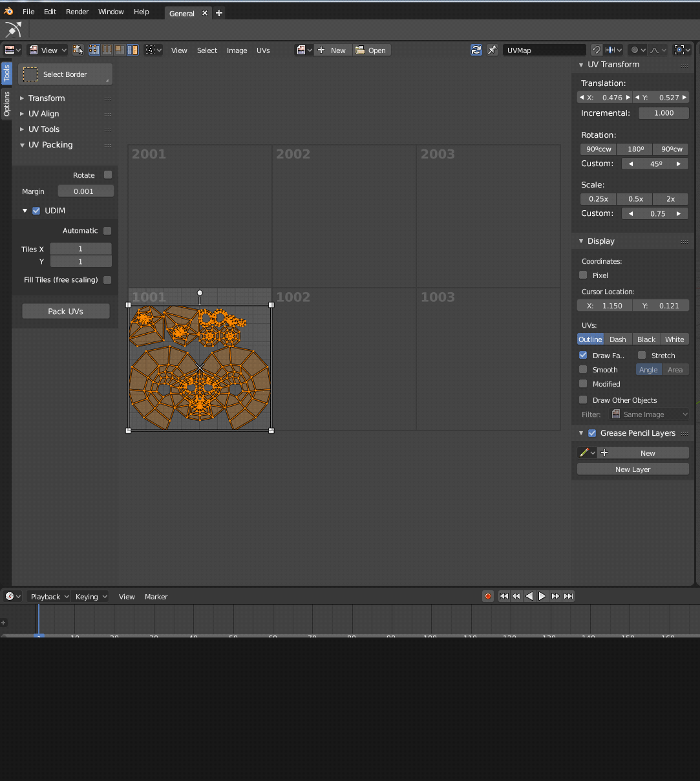
Task: Click the update/sync arrows icon
Action: pyautogui.click(x=476, y=50)
